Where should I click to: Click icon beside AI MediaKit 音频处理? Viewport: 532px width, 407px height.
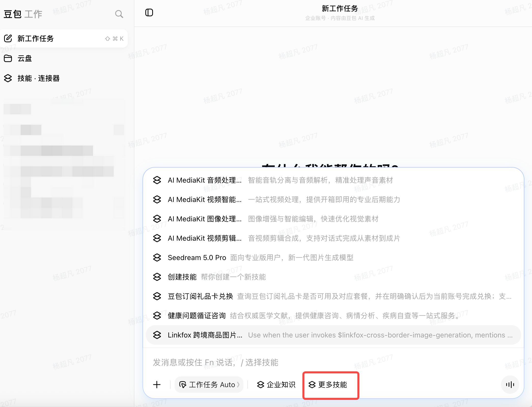click(157, 180)
